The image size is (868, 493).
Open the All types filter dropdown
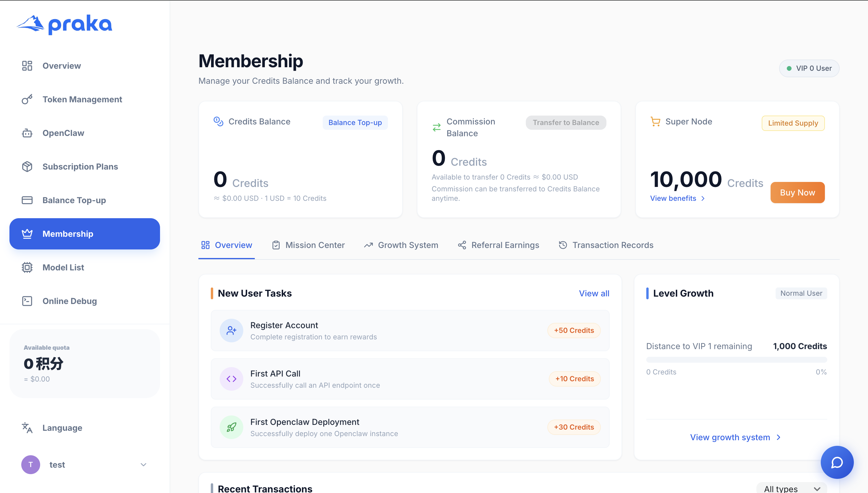(792, 488)
